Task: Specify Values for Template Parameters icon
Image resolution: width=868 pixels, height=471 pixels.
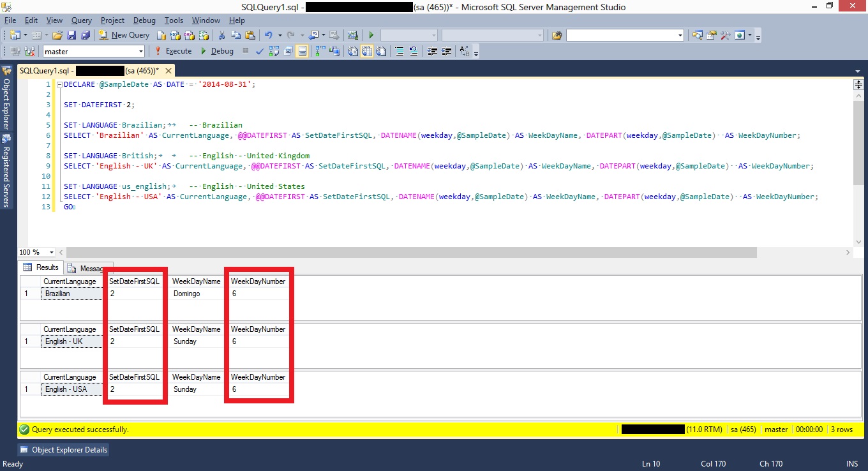Action: point(464,51)
